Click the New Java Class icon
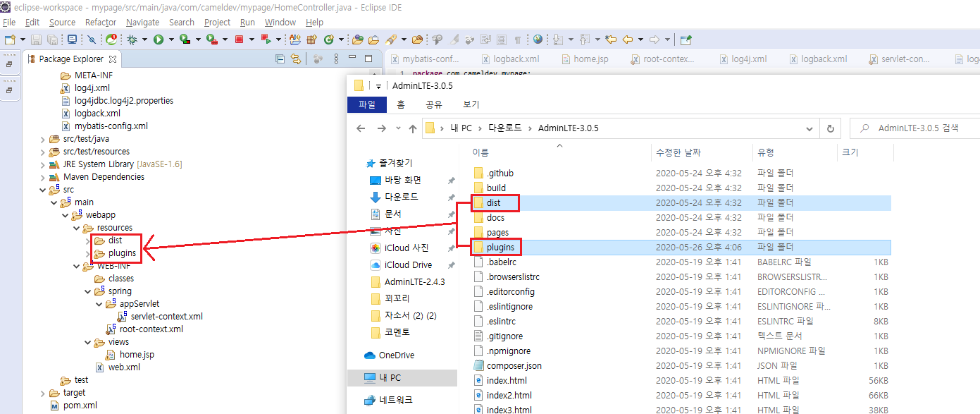 point(329,39)
